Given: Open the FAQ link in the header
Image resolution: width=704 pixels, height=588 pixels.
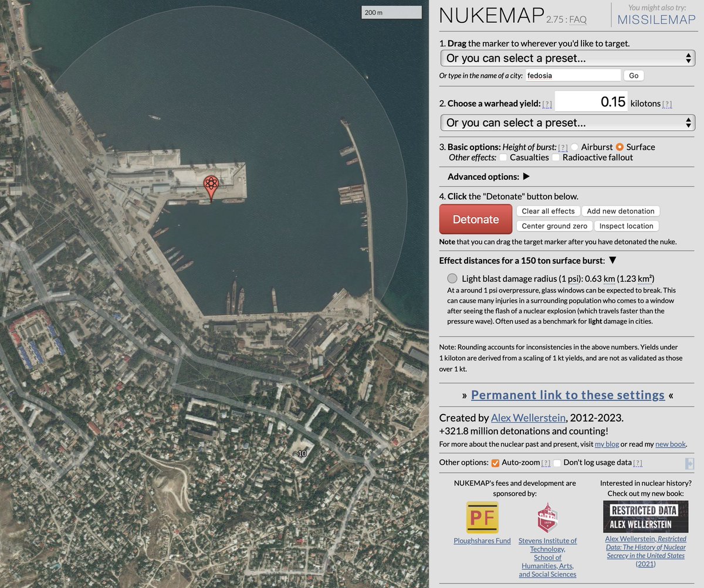Looking at the screenshot, I should tap(577, 19).
